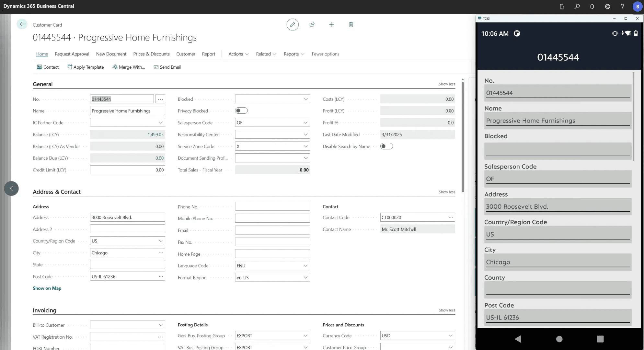The height and width of the screenshot is (350, 644).
Task: Tap Android back button in TC53
Action: pos(518,339)
